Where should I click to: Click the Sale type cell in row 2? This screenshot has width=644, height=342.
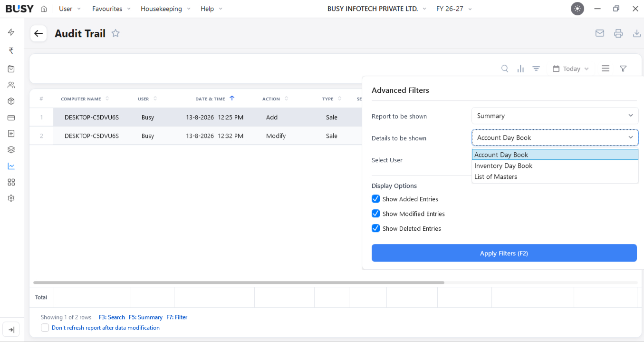pos(332,136)
